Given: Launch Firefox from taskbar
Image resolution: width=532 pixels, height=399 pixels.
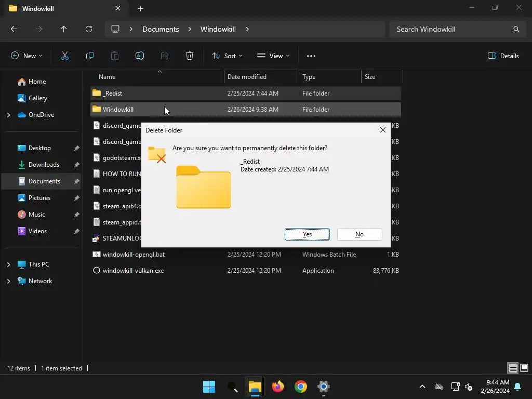Looking at the screenshot, I should click(x=278, y=387).
